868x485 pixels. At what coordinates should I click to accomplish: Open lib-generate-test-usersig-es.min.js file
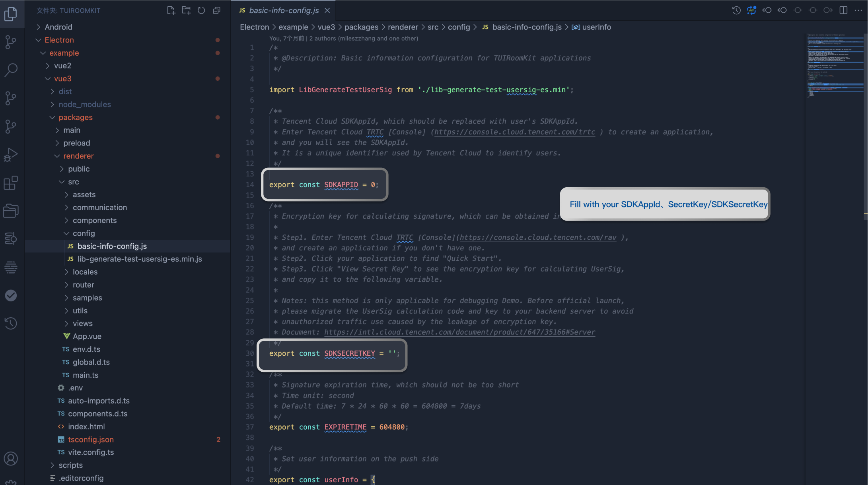click(139, 259)
